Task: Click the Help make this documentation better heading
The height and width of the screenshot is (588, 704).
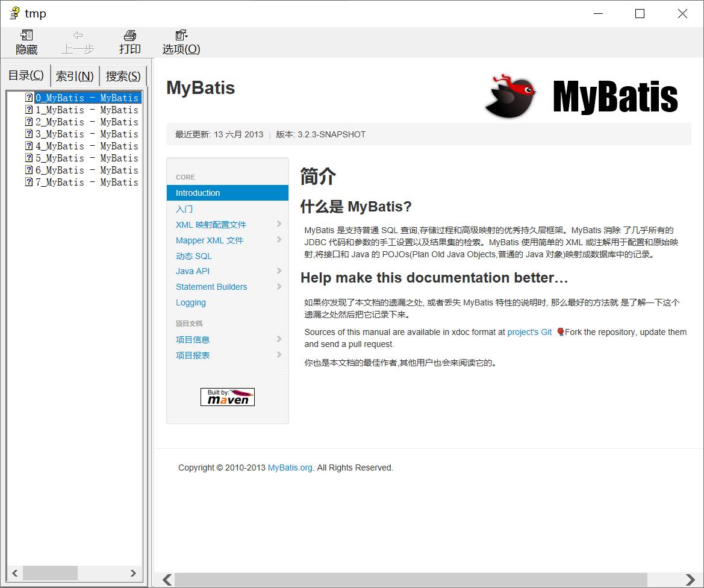Action: [x=434, y=278]
